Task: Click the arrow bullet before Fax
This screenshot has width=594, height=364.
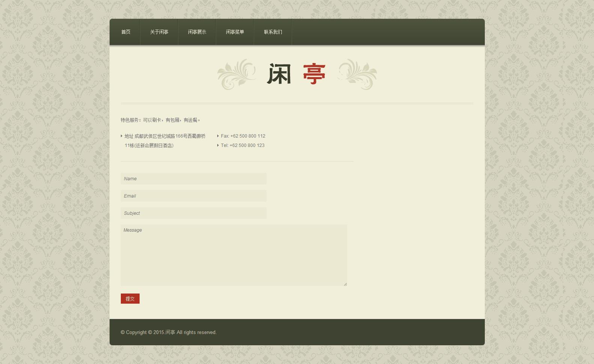Action: (218, 136)
